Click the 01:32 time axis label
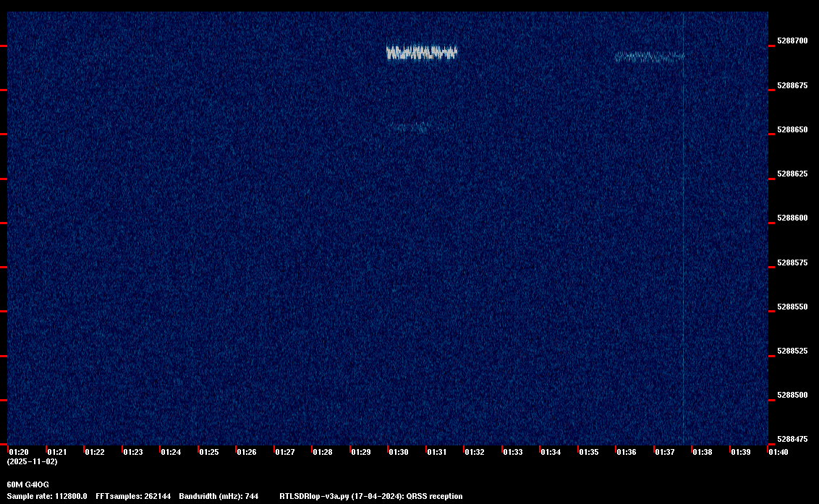This screenshot has height=504, width=819. 475,452
